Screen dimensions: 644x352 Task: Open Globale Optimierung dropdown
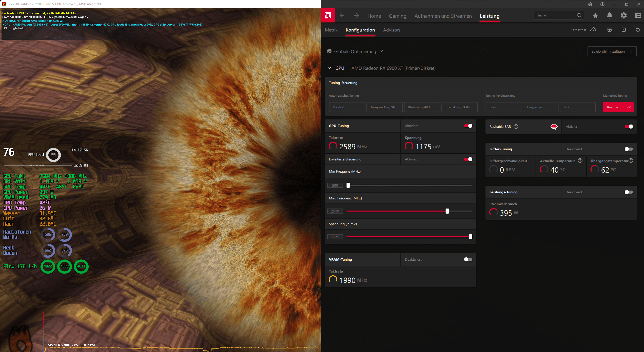click(x=355, y=51)
